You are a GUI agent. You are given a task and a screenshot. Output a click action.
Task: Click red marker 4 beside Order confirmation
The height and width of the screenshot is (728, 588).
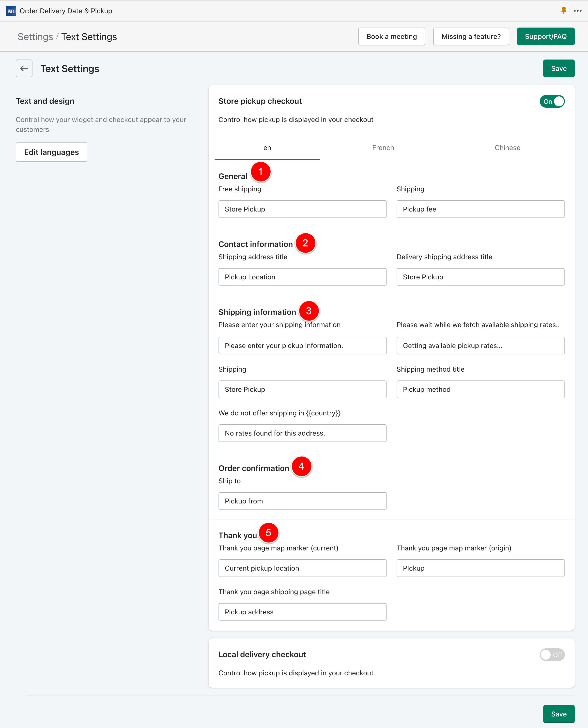tap(301, 467)
